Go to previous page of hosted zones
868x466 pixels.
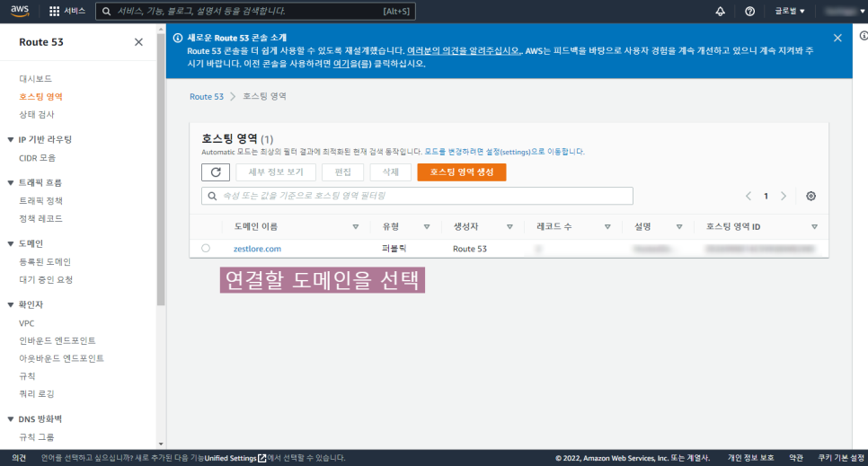748,196
